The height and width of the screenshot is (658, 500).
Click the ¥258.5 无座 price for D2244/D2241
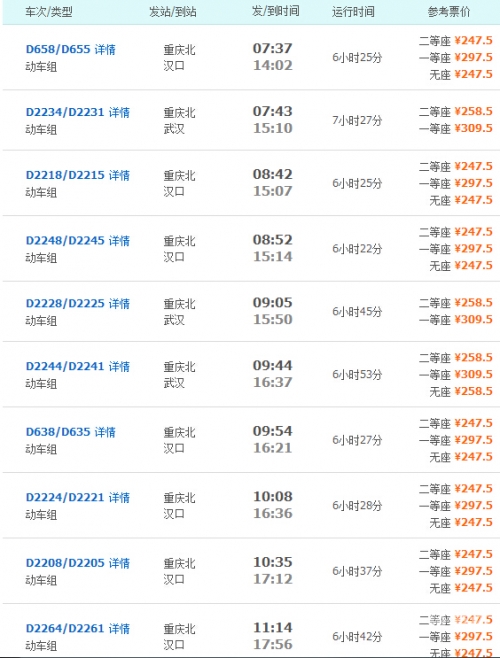pos(474,391)
